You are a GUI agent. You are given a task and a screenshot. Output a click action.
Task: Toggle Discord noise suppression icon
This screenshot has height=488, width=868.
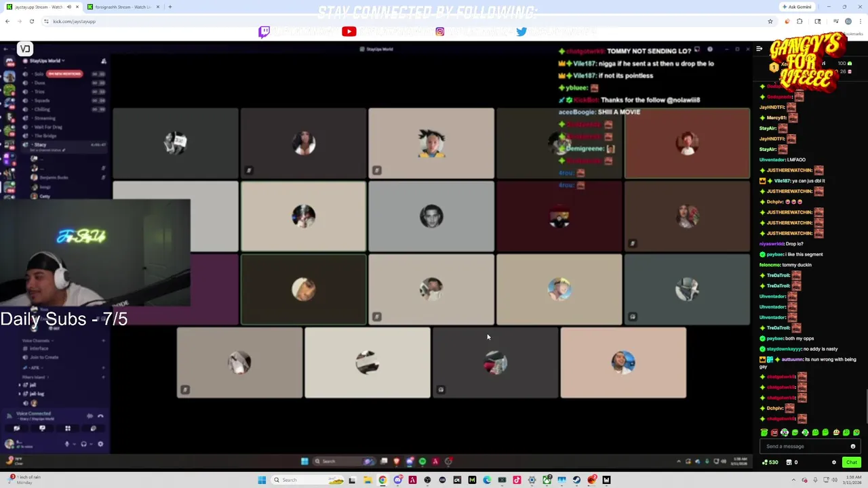click(x=90, y=416)
